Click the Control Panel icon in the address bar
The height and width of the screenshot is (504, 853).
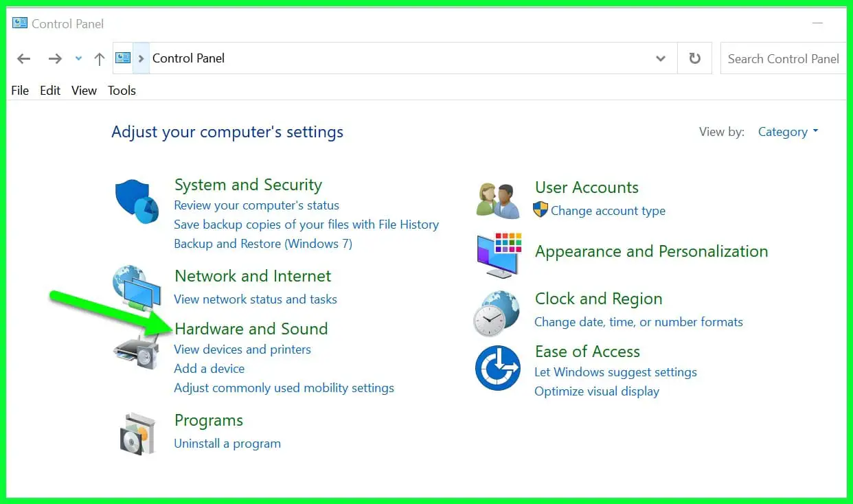coord(123,58)
